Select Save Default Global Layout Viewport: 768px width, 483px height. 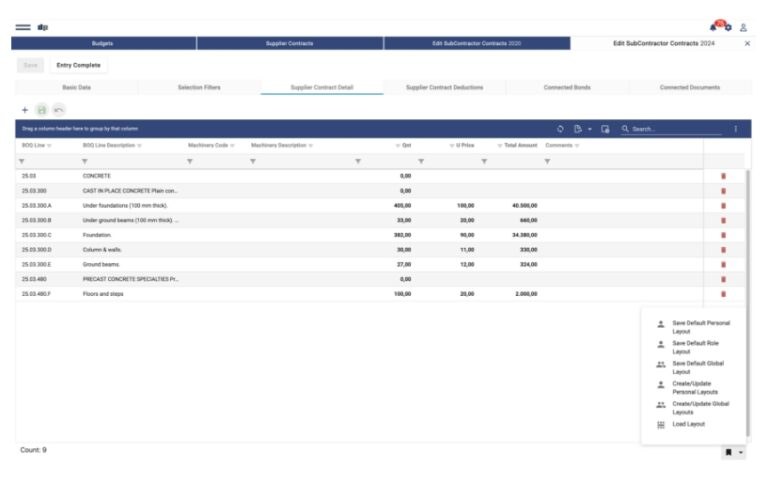[x=694, y=367]
